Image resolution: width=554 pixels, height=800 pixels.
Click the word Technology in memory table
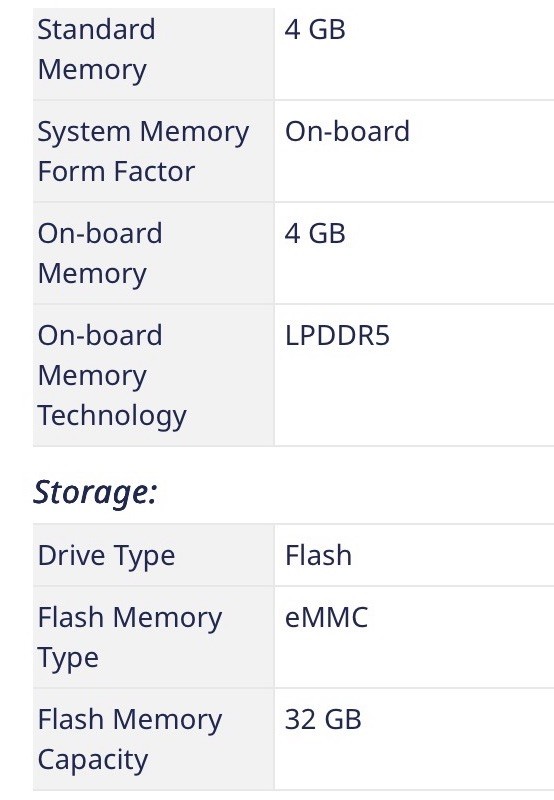112,416
